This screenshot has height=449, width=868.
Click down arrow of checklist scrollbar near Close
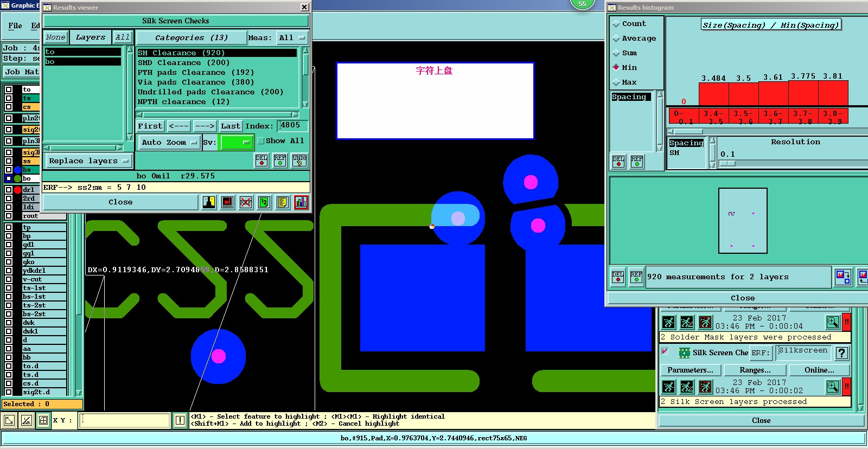(859, 407)
